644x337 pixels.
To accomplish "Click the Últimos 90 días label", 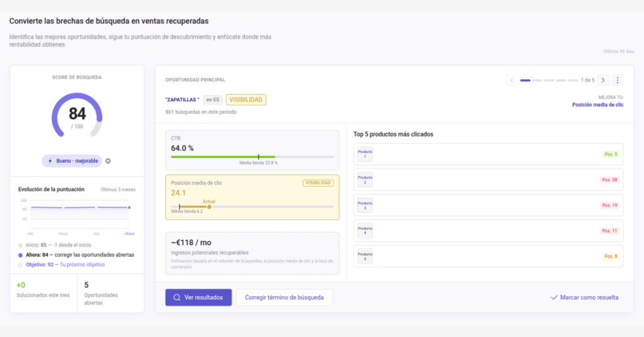I will click(x=618, y=52).
